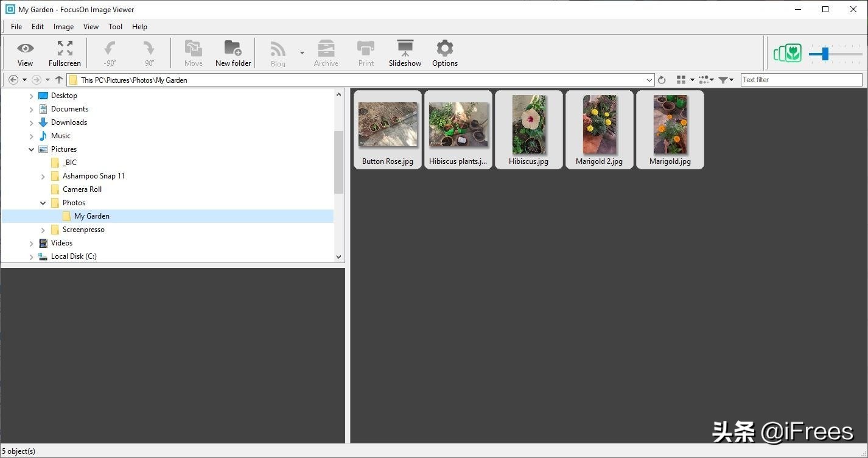
Task: Adjust the thumbnail size slider
Action: [825, 54]
